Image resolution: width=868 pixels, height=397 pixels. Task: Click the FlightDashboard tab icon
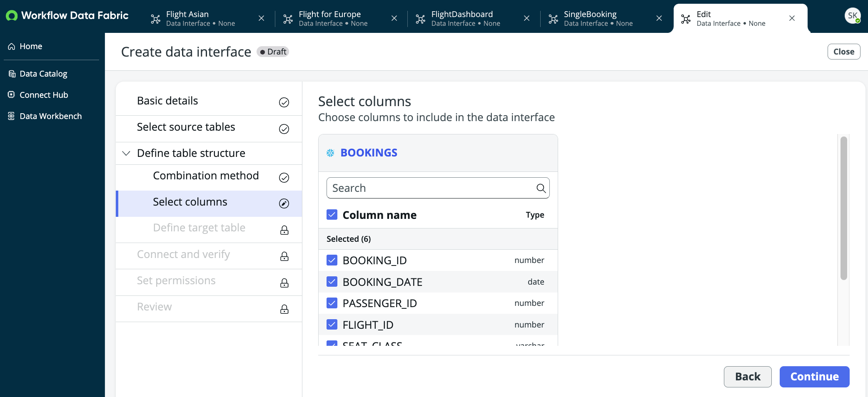tap(421, 19)
